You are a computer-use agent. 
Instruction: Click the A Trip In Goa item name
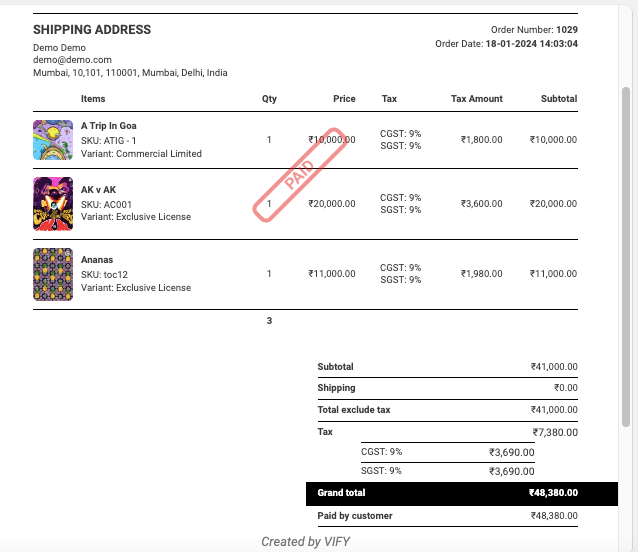pos(109,126)
